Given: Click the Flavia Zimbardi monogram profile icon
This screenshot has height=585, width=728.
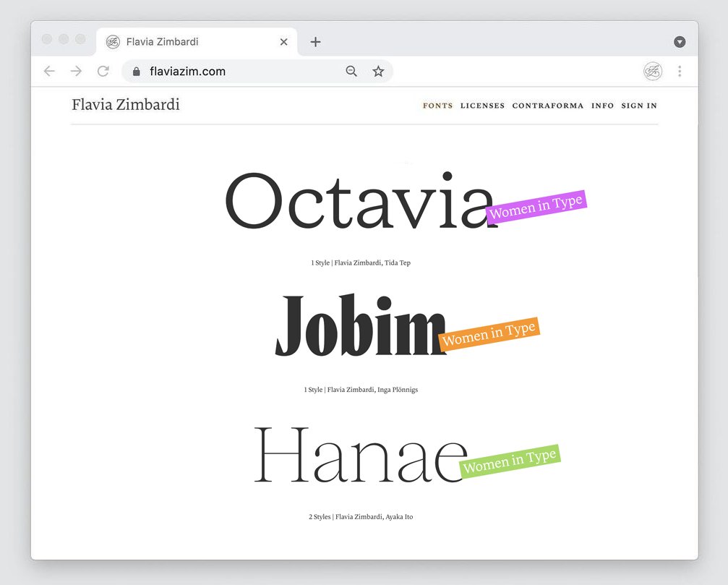Looking at the screenshot, I should 652,71.
